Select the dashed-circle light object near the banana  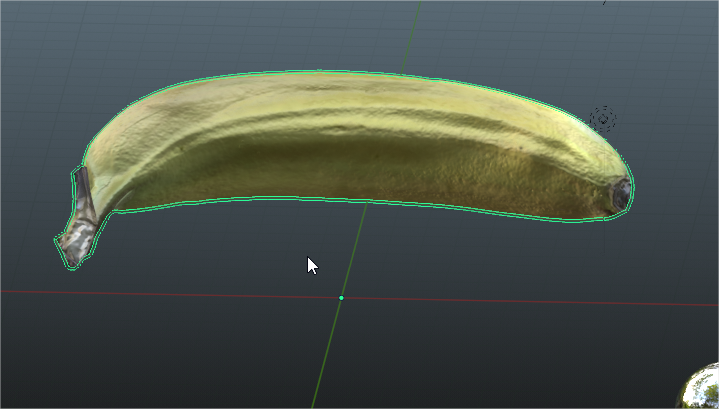click(x=603, y=120)
